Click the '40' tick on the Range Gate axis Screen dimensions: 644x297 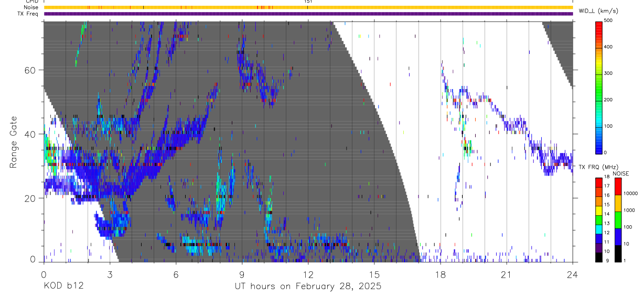(30, 134)
